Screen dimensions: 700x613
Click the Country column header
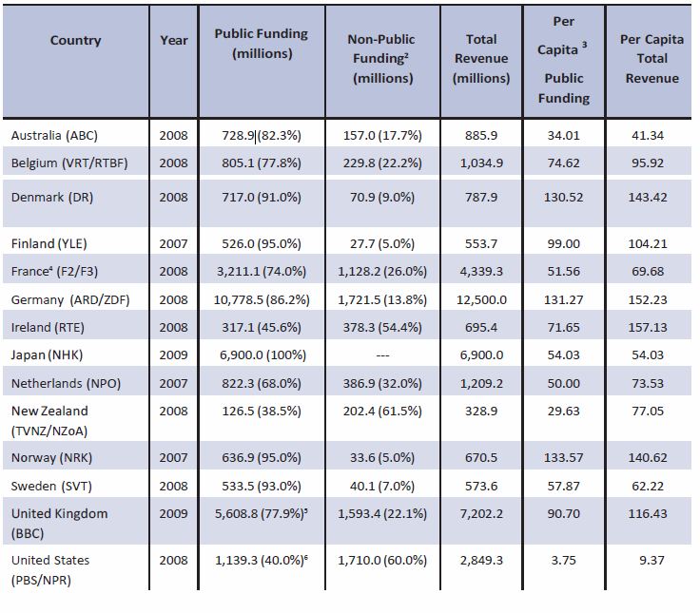[75, 41]
